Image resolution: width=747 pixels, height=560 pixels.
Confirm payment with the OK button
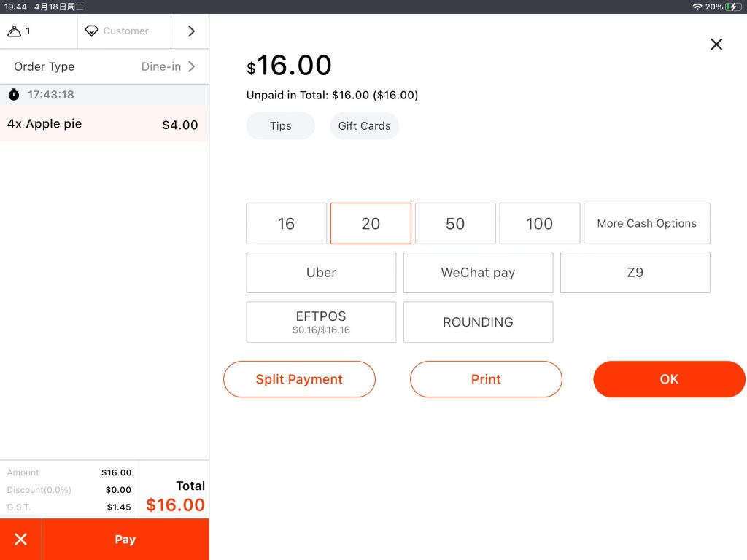[x=669, y=379]
